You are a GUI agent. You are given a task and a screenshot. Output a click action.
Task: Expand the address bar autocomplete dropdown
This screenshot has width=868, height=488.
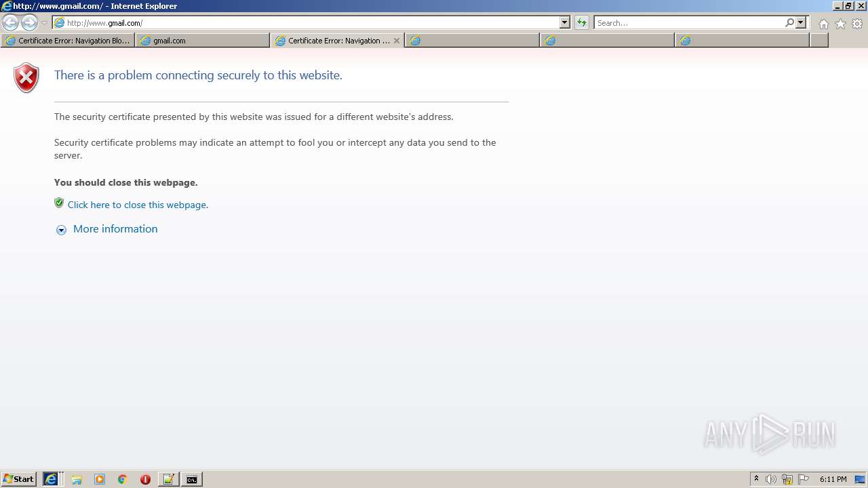point(565,23)
